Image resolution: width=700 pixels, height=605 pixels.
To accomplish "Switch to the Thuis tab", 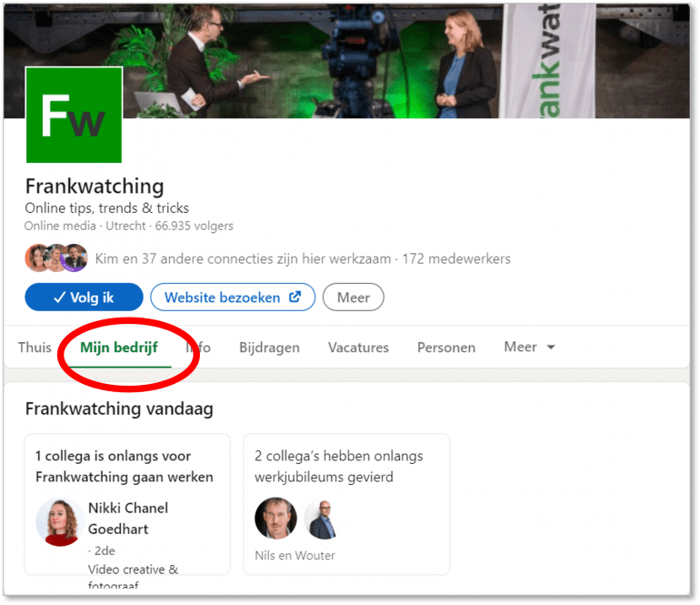I will click(35, 348).
